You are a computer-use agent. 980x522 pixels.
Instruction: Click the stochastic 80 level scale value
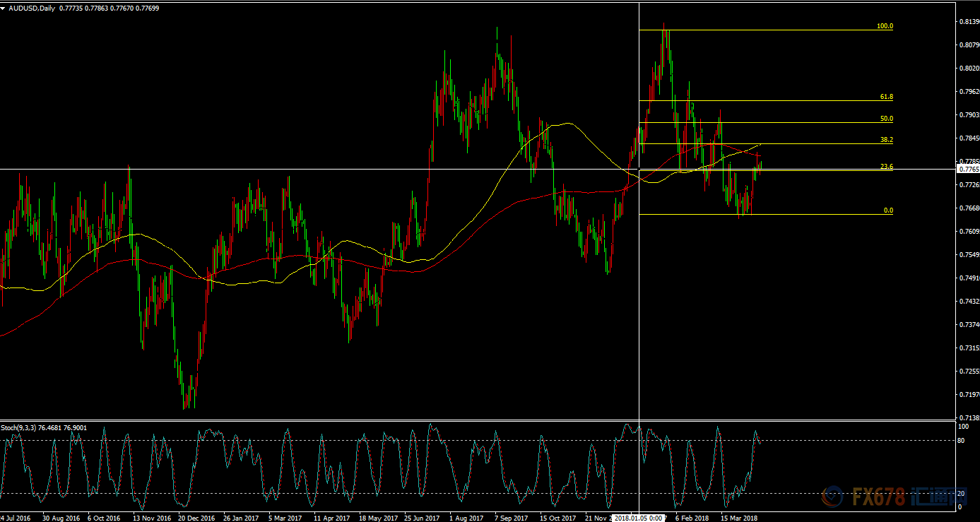click(960, 441)
